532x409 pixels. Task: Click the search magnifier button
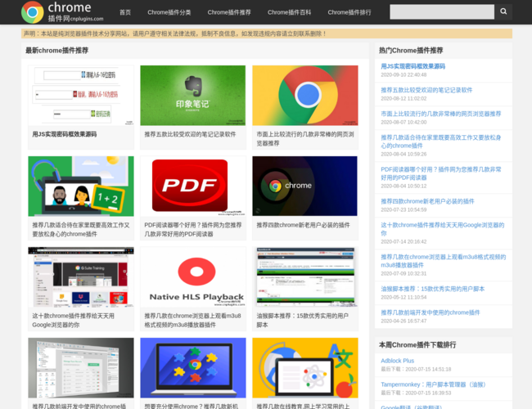point(503,12)
